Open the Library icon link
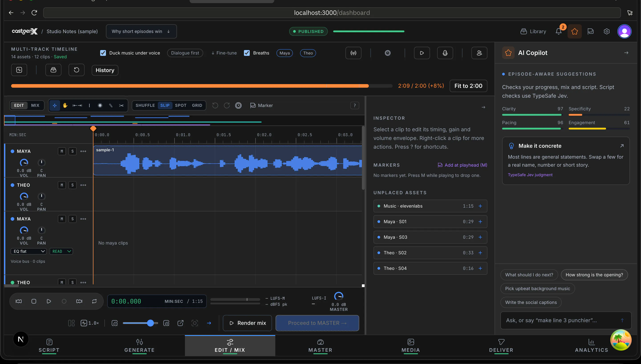 (x=533, y=31)
